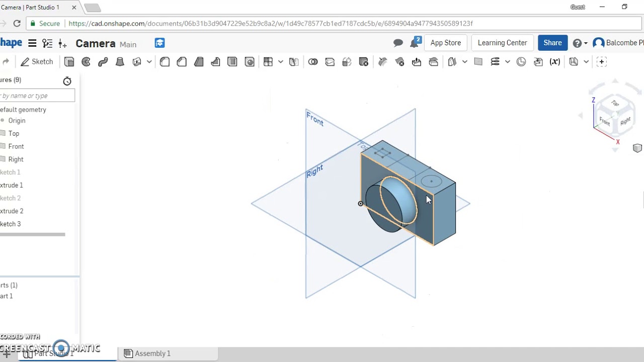
Task: Click the insert new element icon in header
Action: click(62, 43)
